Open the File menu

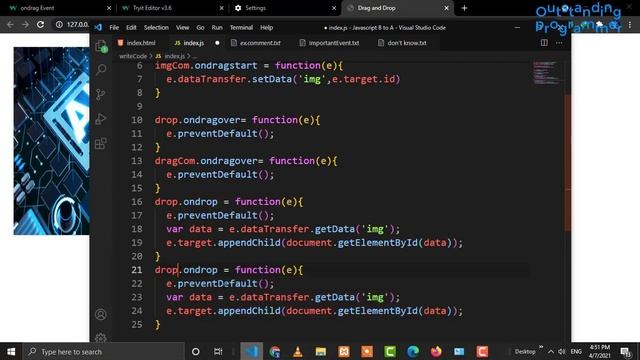coord(114,27)
